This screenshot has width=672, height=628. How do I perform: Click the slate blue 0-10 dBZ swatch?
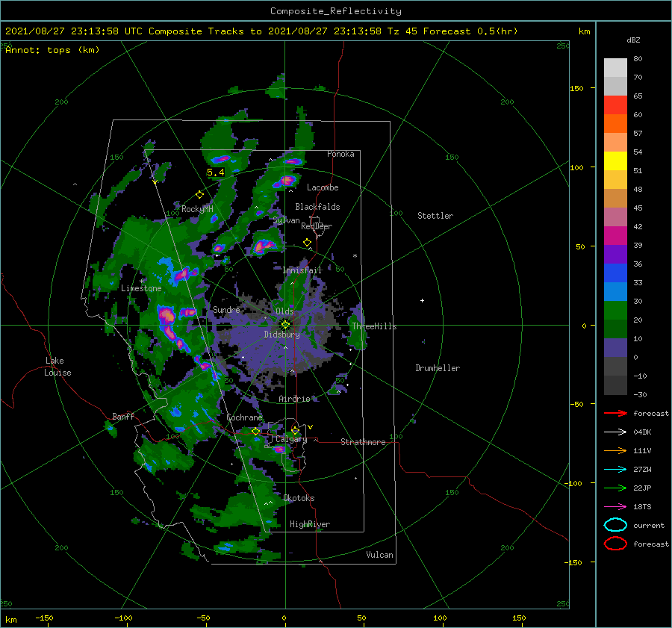[x=615, y=348]
